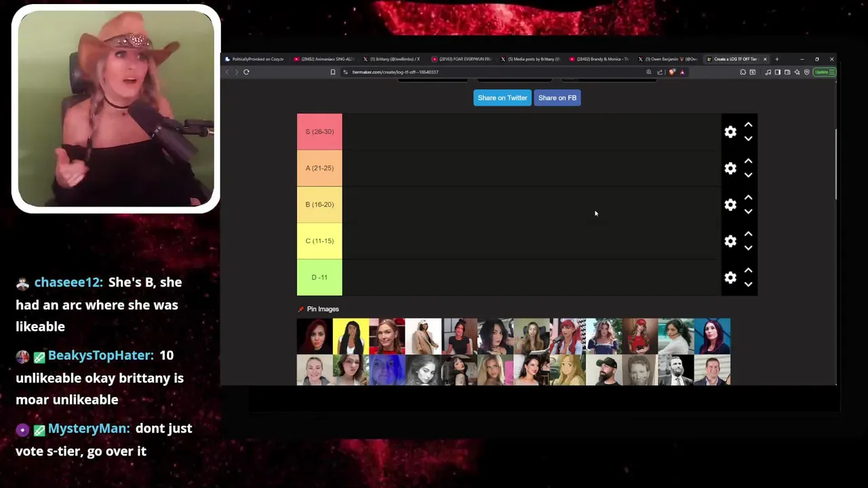Click Share on Twitter button
The width and height of the screenshot is (868, 488).
pos(502,98)
